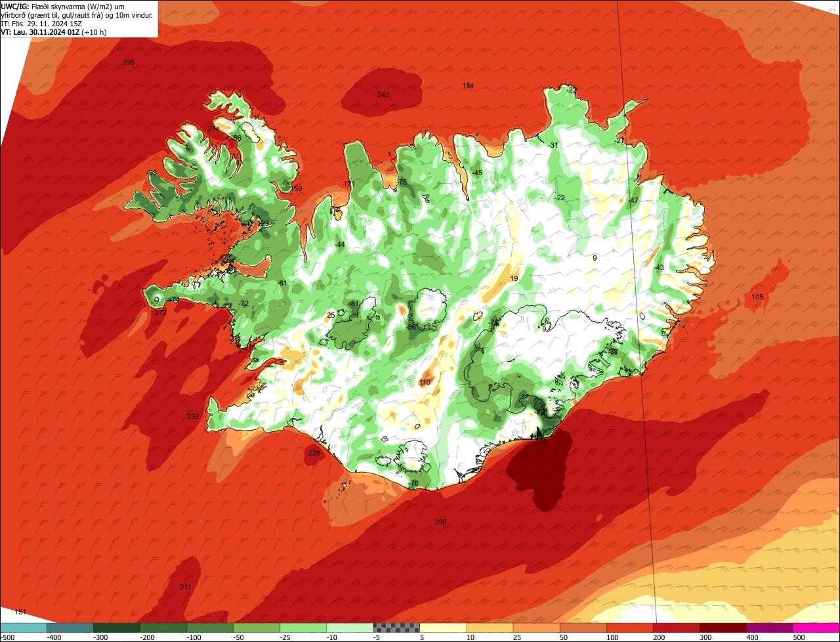Click the '-61' map value
The height and width of the screenshot is (642, 840).
pos(282,283)
